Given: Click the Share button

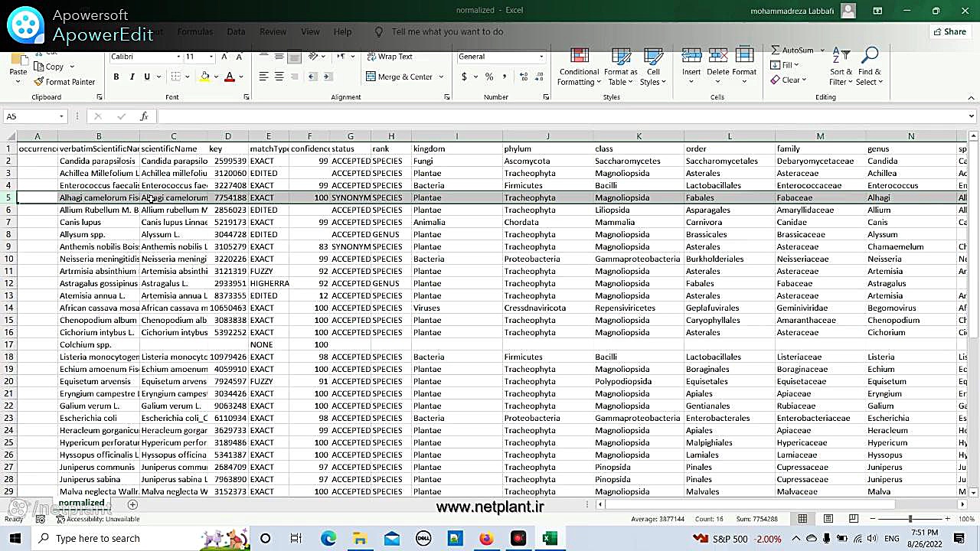Looking at the screenshot, I should coord(949,32).
